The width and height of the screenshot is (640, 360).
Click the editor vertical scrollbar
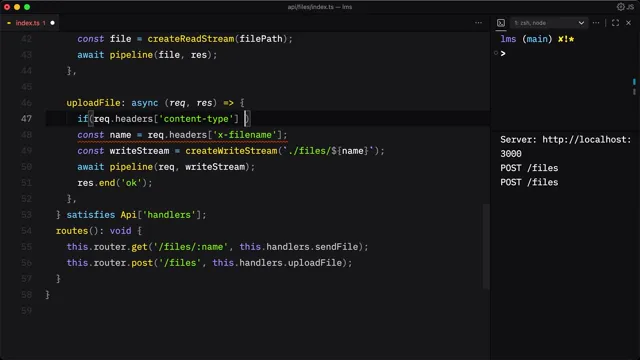click(486, 247)
